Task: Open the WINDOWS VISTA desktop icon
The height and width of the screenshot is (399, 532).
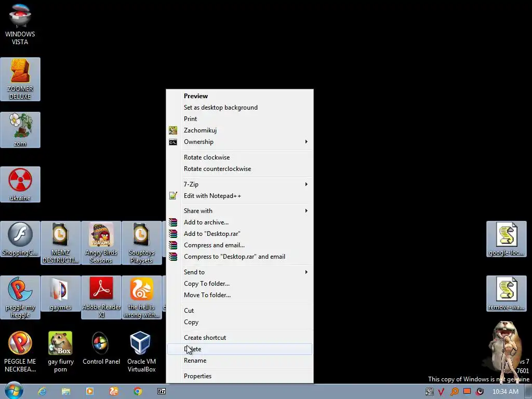Action: click(20, 24)
